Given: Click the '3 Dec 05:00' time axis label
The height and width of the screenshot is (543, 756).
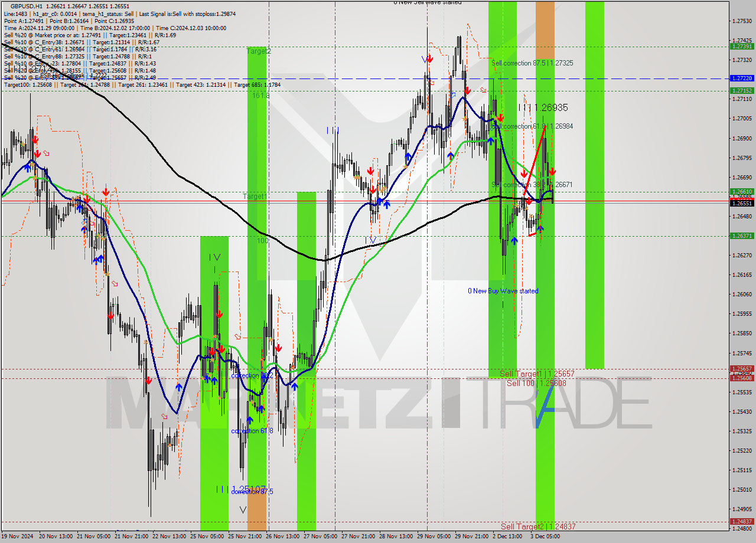Looking at the screenshot, I should [545, 537].
